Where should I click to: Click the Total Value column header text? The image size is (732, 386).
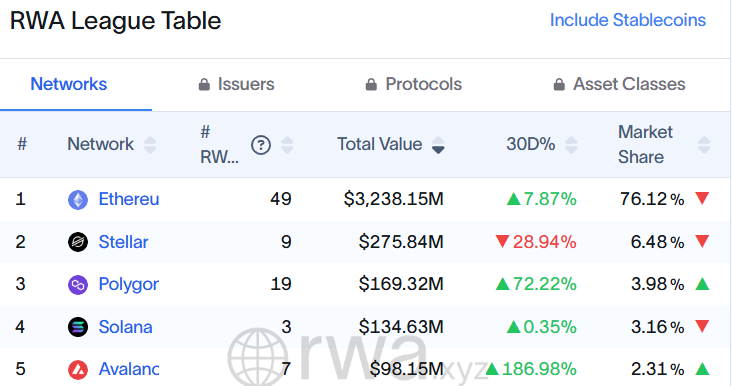coord(380,144)
